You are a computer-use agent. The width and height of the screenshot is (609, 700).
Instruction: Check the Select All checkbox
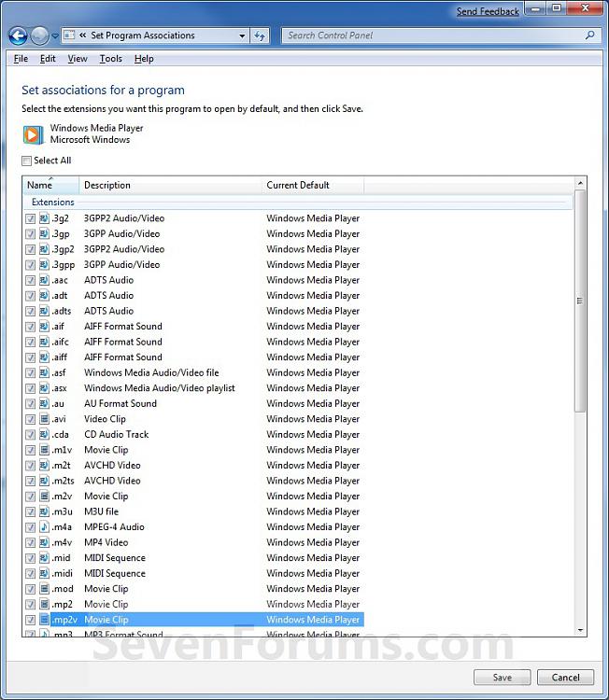tap(27, 161)
